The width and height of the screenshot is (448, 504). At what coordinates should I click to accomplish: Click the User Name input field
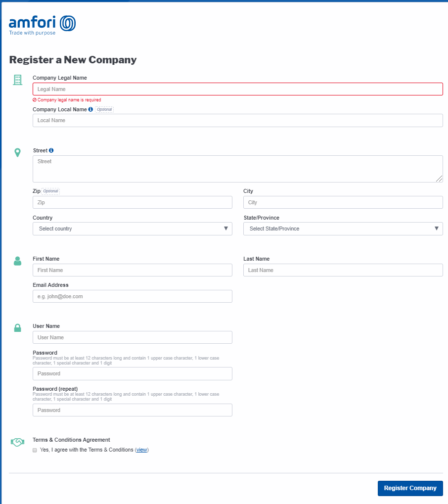tap(132, 337)
